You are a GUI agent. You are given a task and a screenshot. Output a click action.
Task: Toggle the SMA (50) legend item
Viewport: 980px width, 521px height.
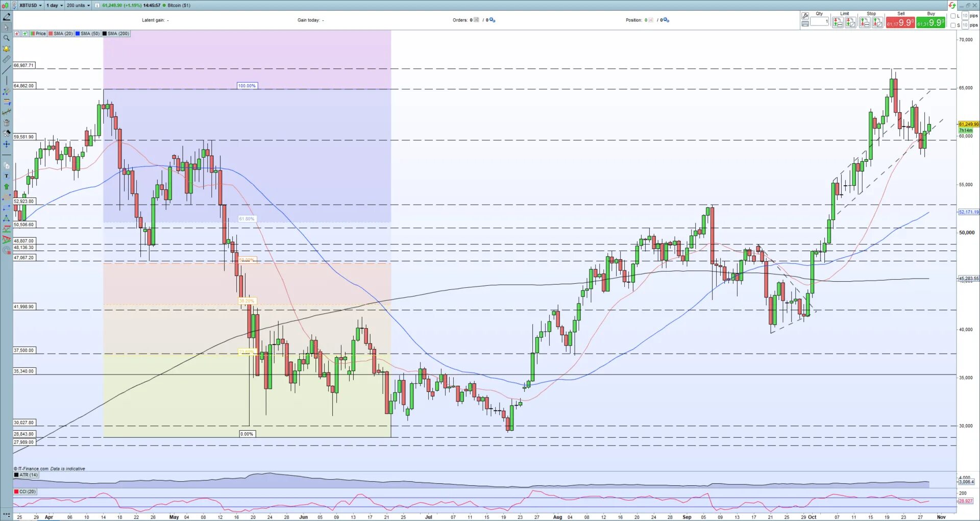pos(88,34)
